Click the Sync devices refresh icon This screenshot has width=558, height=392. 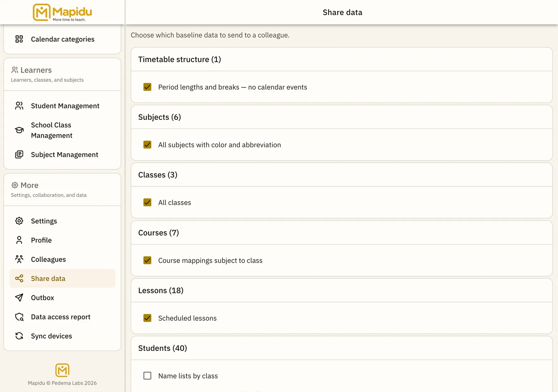click(x=19, y=336)
